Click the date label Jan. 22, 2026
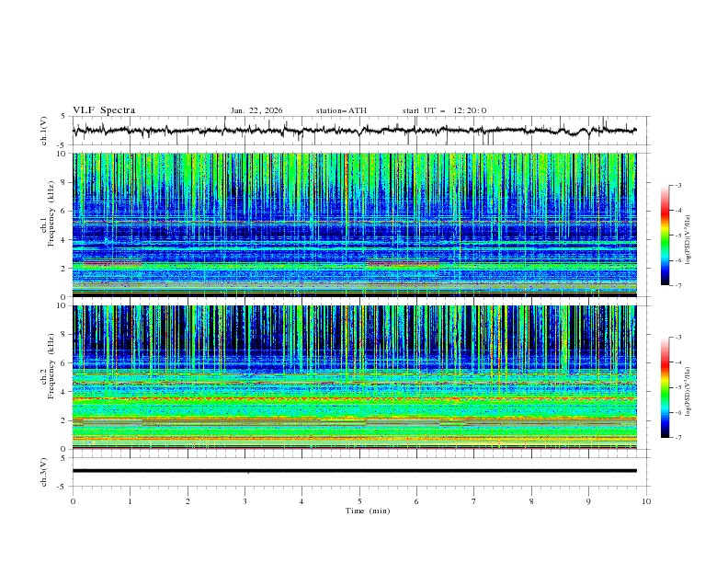The width and height of the screenshot is (728, 563). pyautogui.click(x=256, y=110)
